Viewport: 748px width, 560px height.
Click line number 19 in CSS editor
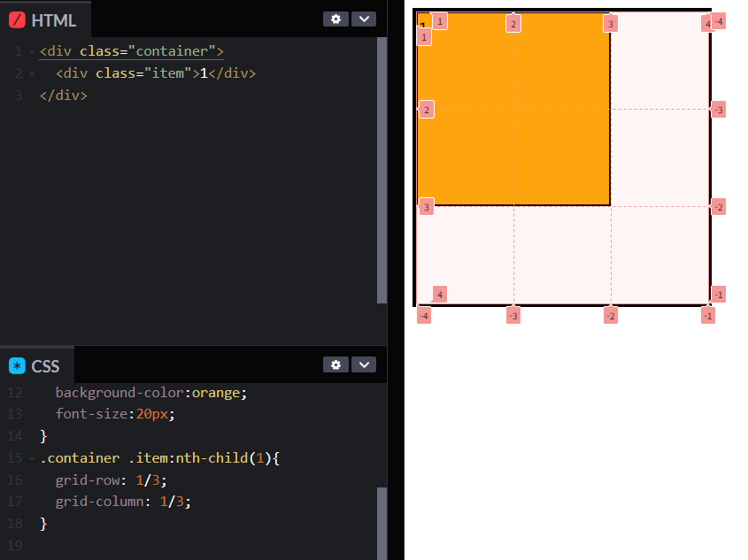15,545
